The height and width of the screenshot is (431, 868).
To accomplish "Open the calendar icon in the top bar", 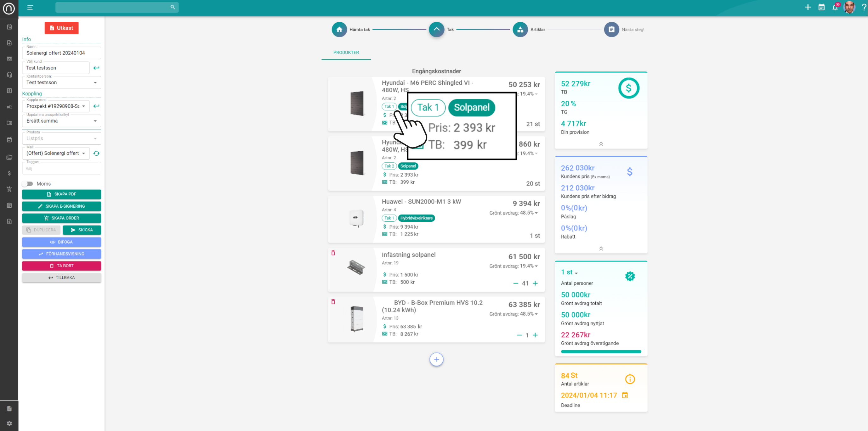I will pos(821,7).
